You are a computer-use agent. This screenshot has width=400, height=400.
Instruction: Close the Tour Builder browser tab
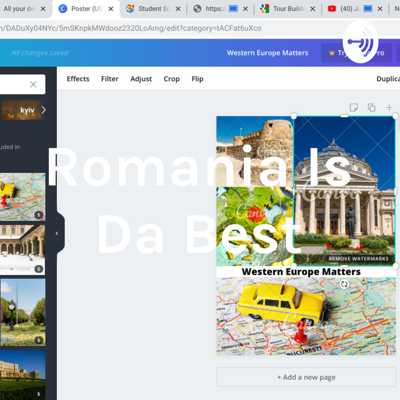(313, 9)
